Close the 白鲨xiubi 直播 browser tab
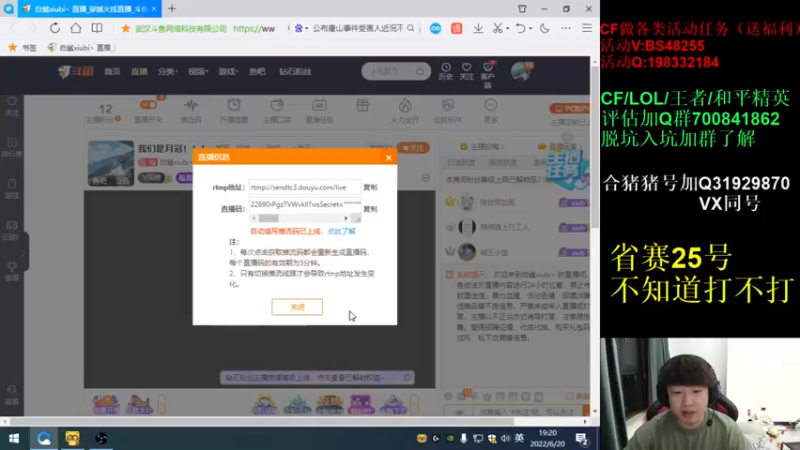The width and height of the screenshot is (800, 450). [154, 9]
